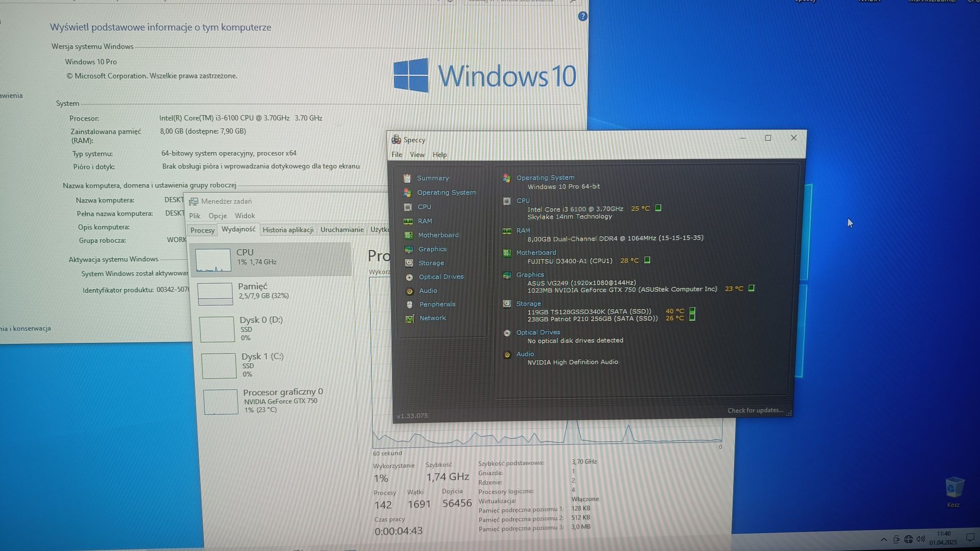Click Peripherals mouse icon in Speccy sidebar
The height and width of the screenshot is (551, 980).
[409, 305]
